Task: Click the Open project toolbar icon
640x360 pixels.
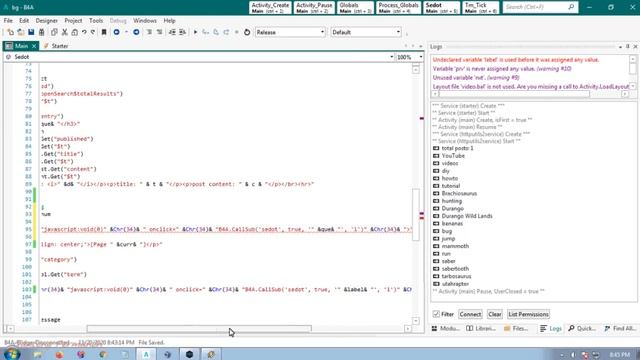Action: 20,32
